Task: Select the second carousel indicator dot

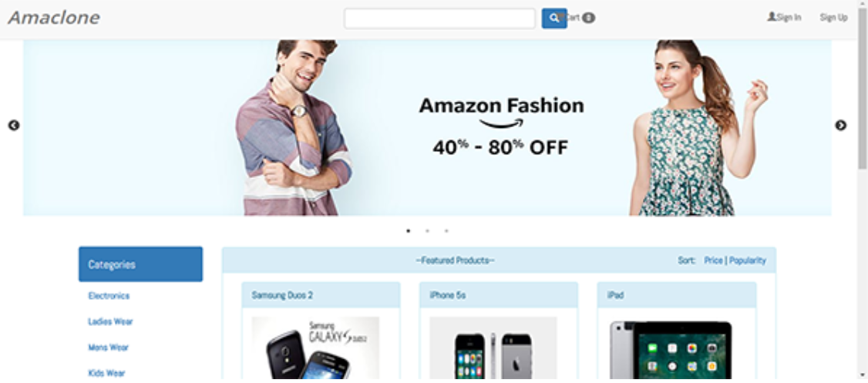Action: (x=427, y=230)
